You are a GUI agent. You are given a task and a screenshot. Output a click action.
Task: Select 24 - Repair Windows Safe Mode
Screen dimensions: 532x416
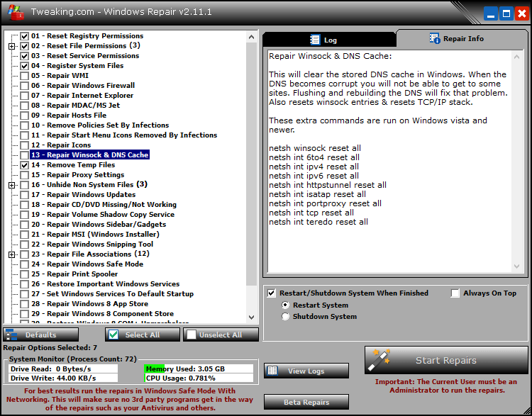(x=87, y=264)
